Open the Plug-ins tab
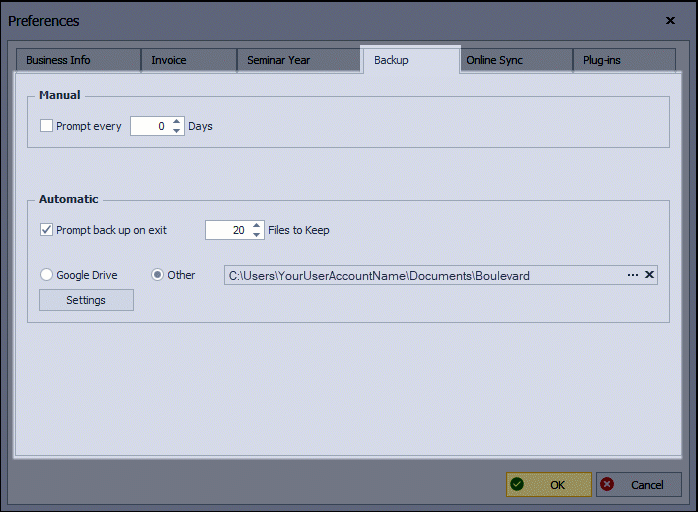 coord(625,60)
